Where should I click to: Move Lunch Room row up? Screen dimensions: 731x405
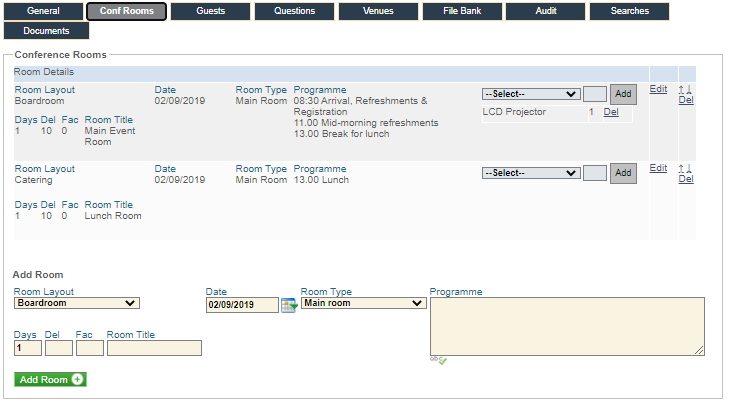pyautogui.click(x=682, y=169)
